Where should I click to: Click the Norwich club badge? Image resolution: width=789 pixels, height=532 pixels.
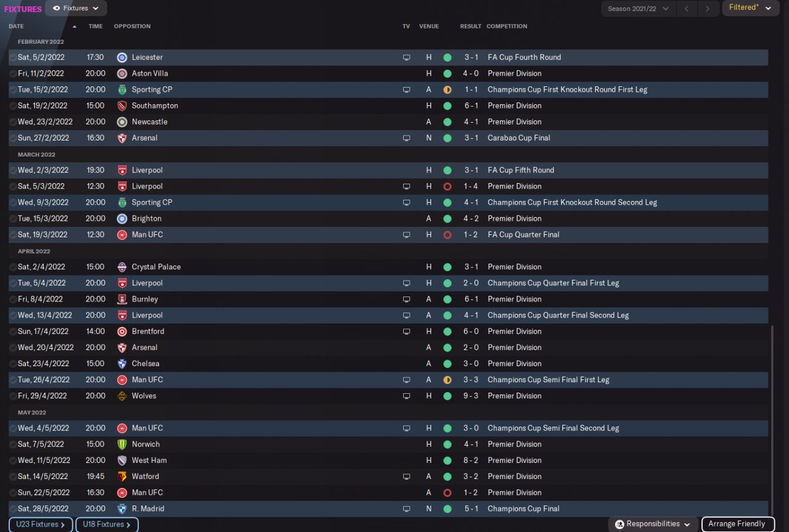point(122,444)
